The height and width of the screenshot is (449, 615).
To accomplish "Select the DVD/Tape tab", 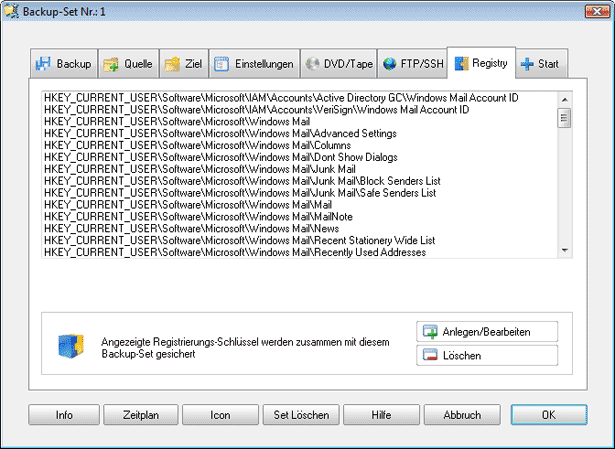I will [338, 64].
